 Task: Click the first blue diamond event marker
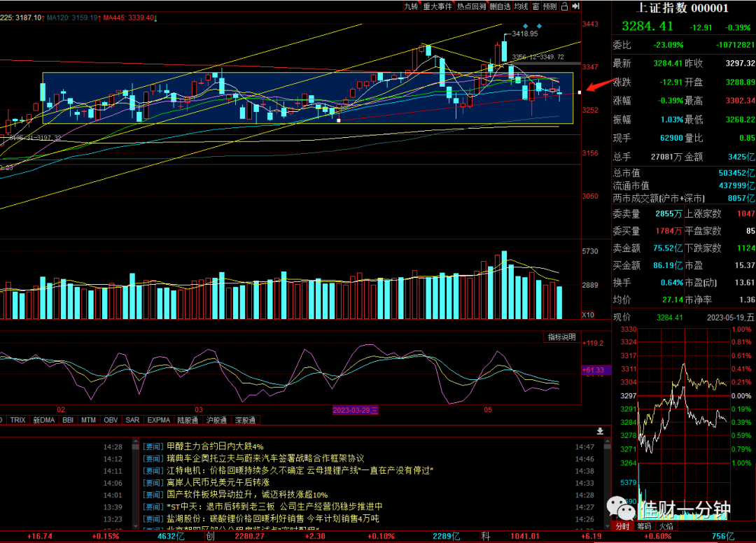(x=526, y=26)
